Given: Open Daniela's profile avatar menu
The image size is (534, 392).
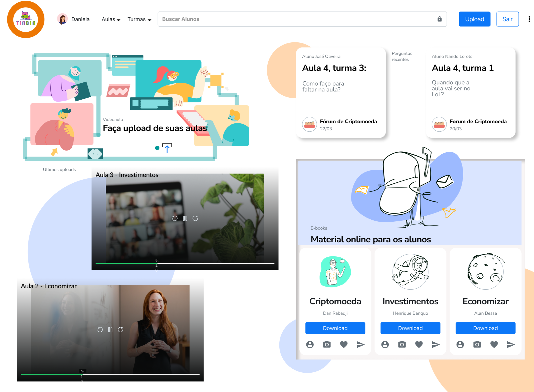Looking at the screenshot, I should click(x=62, y=19).
